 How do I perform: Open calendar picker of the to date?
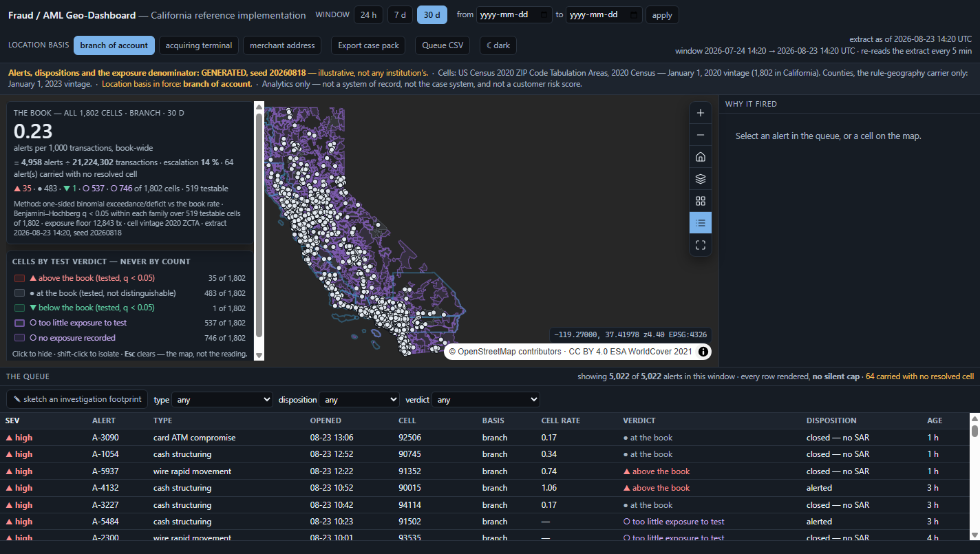[x=634, y=14]
